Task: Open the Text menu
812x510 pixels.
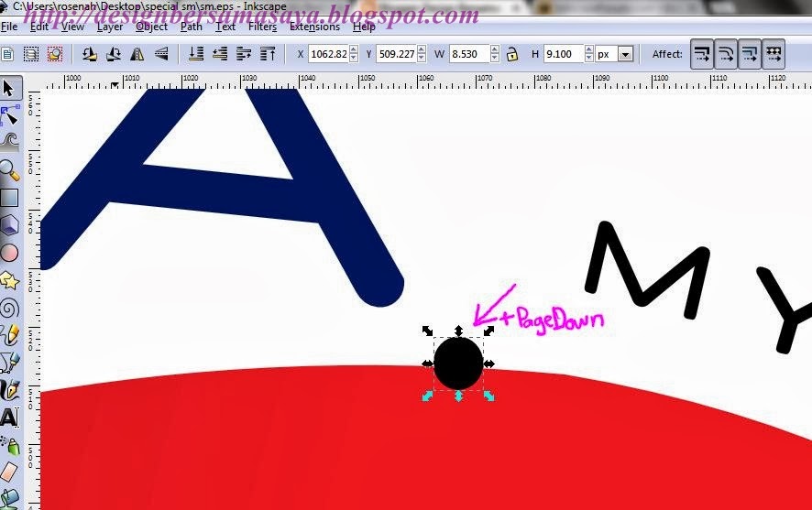Action: (x=225, y=27)
